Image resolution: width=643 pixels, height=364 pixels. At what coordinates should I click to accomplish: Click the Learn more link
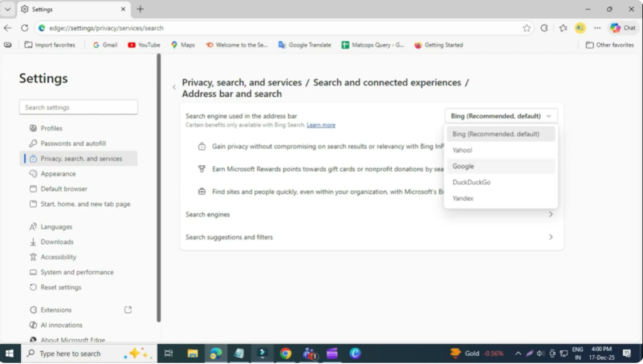(321, 124)
